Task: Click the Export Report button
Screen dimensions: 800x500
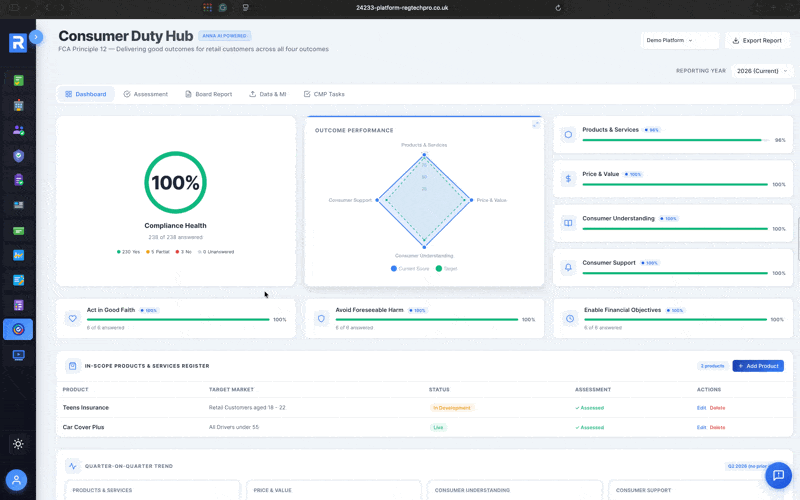Action: coord(758,40)
